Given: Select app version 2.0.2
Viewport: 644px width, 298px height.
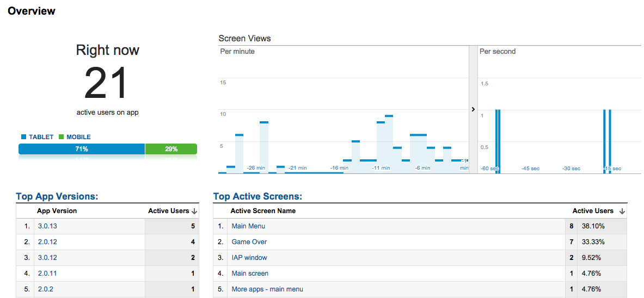Looking at the screenshot, I should [x=46, y=289].
